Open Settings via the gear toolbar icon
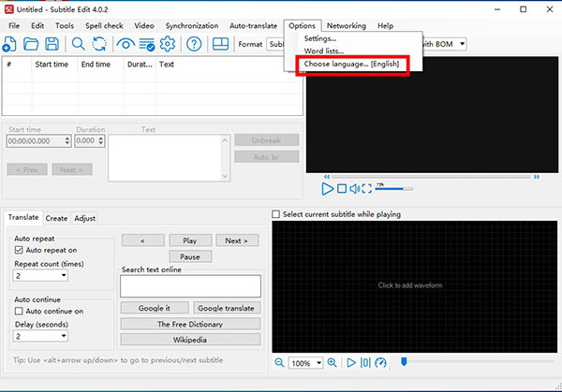 168,44
